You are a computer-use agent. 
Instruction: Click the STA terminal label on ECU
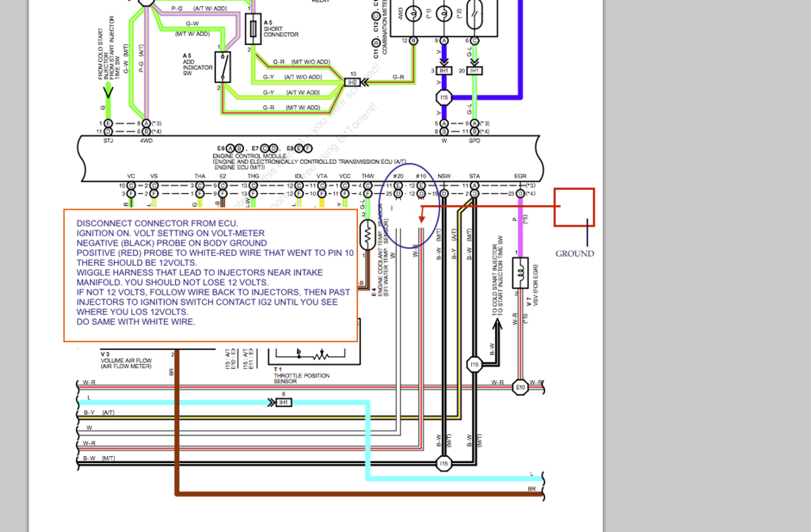[474, 177]
